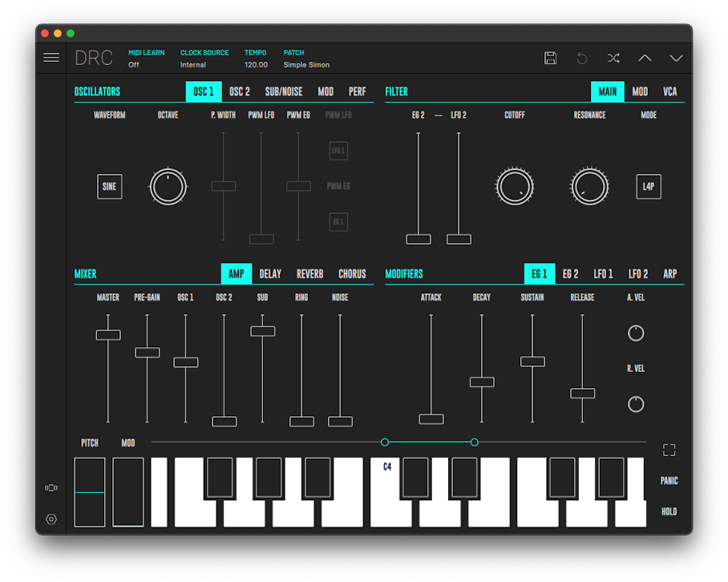Load previous patch with up chevron
728x582 pixels.
coord(645,58)
